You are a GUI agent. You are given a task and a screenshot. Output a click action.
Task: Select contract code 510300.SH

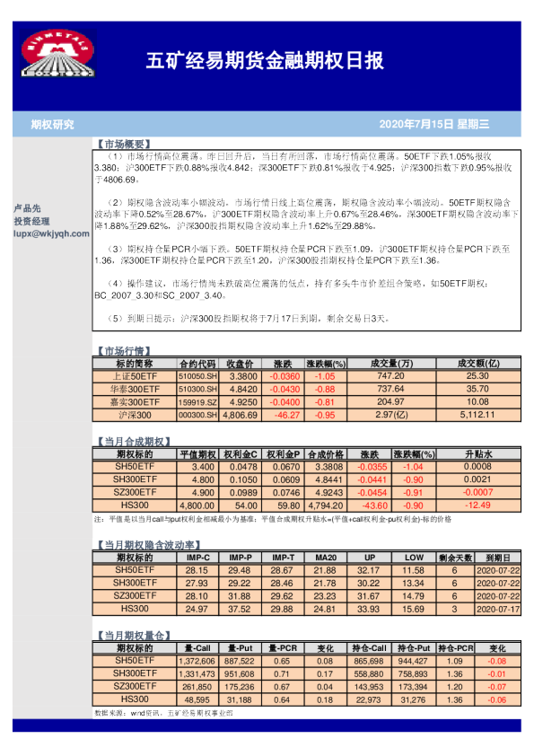tap(197, 390)
